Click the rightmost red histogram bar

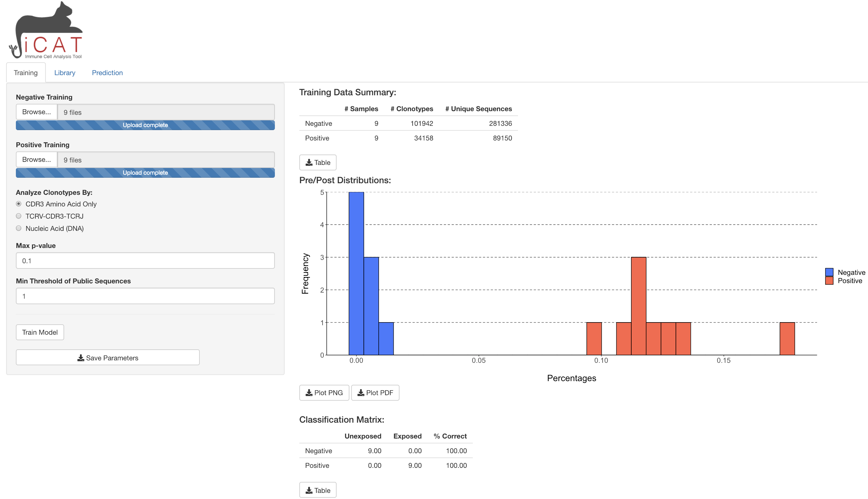pyautogui.click(x=787, y=339)
